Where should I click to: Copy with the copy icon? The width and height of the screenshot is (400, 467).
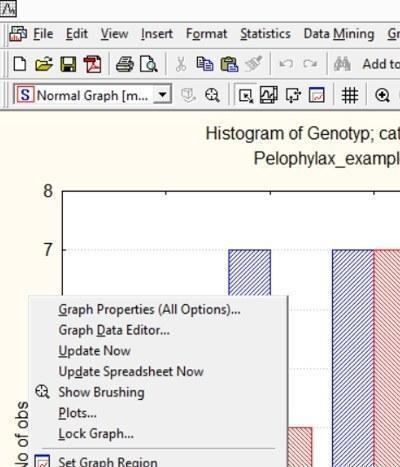click(205, 64)
